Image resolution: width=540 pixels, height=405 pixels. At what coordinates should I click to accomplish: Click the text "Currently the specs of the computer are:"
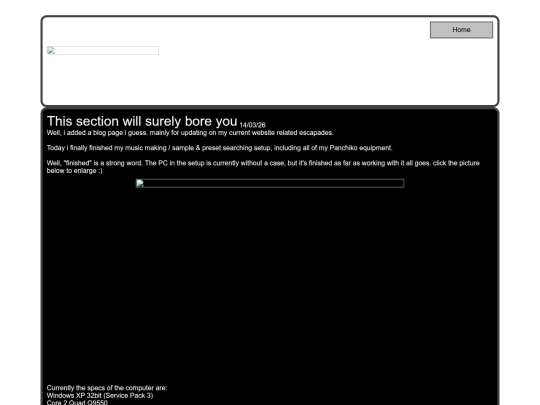107,388
